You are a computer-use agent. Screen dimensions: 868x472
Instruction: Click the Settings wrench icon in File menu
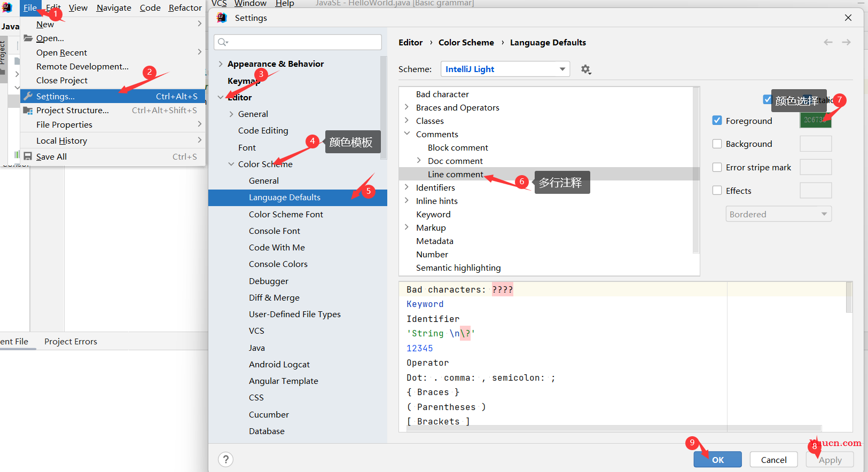click(28, 96)
